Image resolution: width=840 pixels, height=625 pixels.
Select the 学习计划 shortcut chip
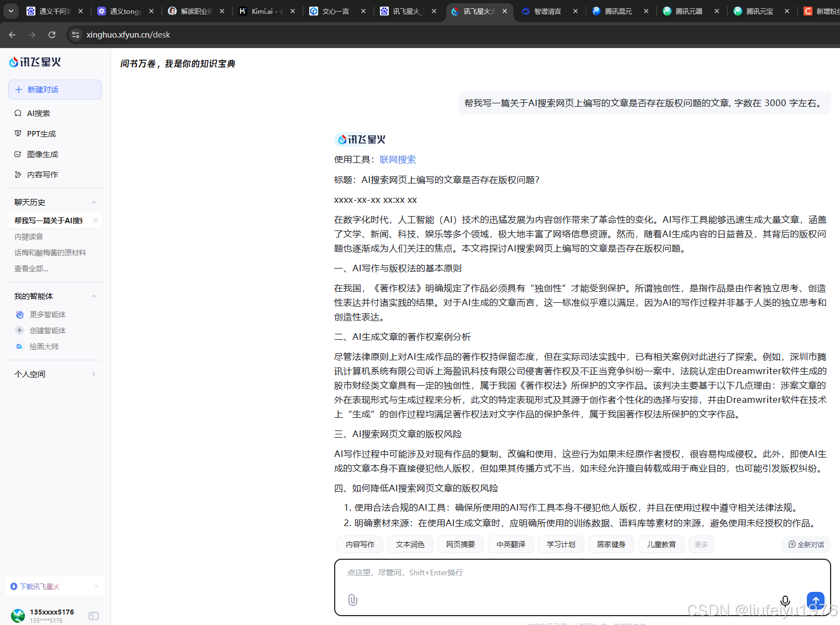(x=561, y=544)
